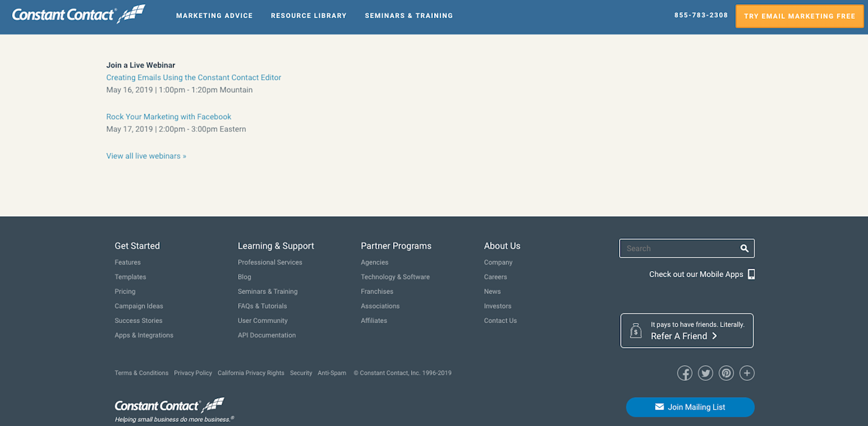Screen dimensions: 868x426
Task: Open the Franchises partner link
Action: coord(377,292)
